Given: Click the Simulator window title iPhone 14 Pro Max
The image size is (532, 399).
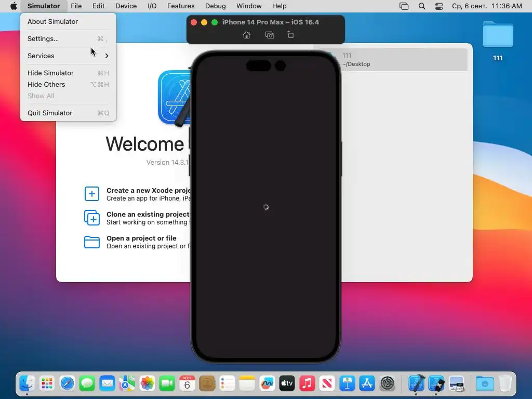Looking at the screenshot, I should pos(270,22).
